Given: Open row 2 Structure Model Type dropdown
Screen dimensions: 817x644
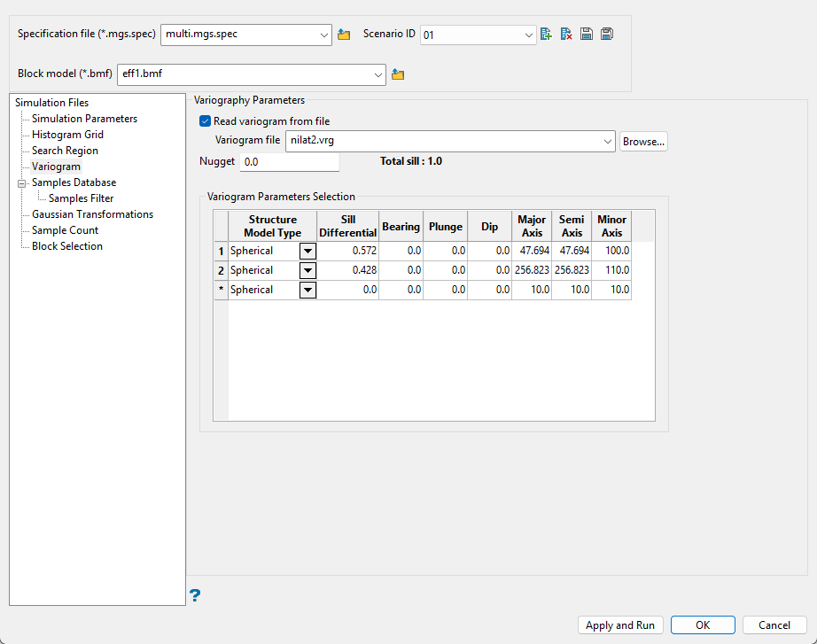Looking at the screenshot, I should 307,270.
